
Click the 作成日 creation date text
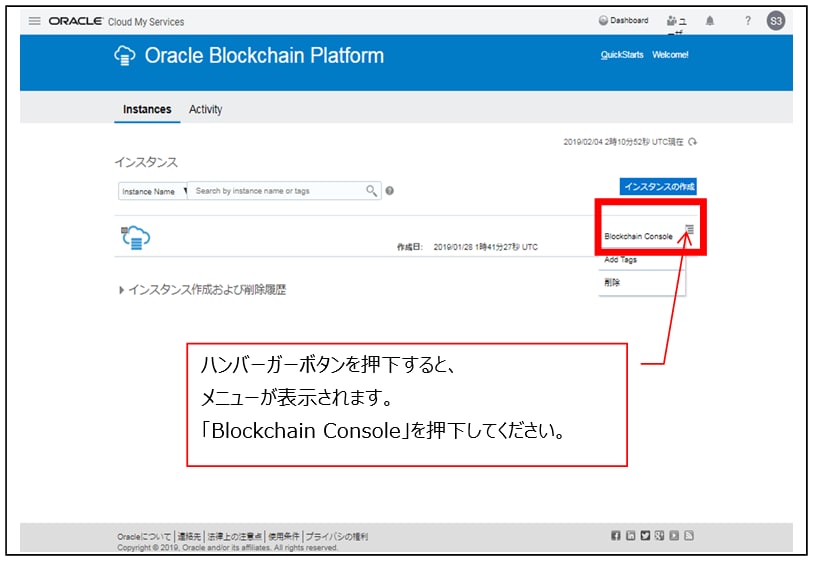click(410, 247)
